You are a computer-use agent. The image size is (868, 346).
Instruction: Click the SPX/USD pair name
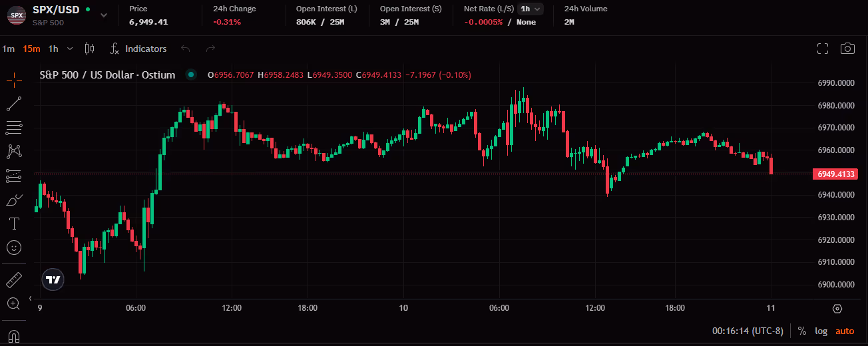57,10
